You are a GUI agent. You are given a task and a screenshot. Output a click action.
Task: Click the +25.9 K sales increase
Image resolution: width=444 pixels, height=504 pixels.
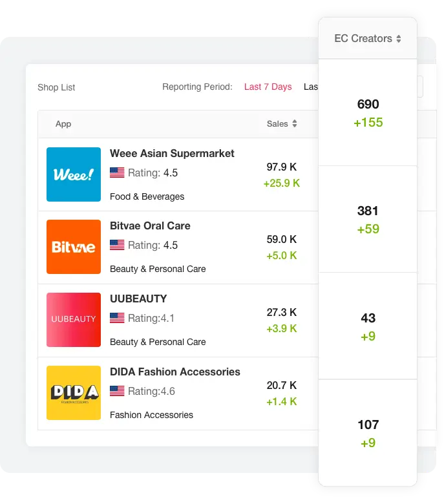pos(282,184)
